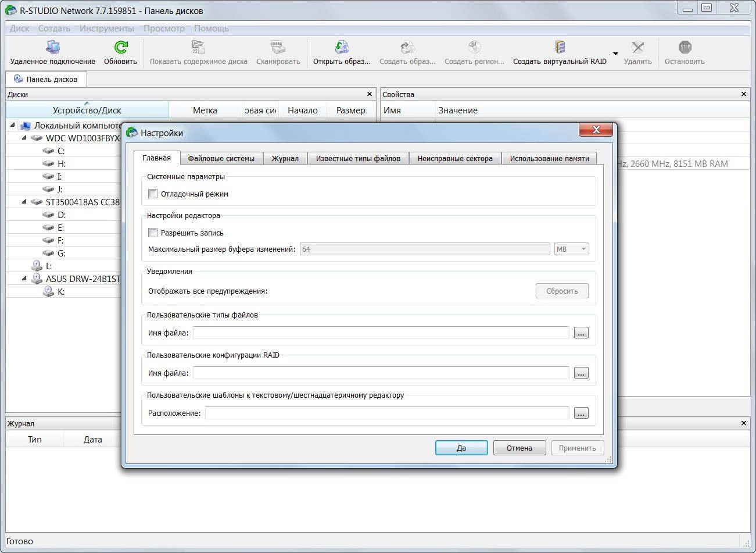Open the Инструменты menu
This screenshot has height=553, width=756.
(x=107, y=28)
